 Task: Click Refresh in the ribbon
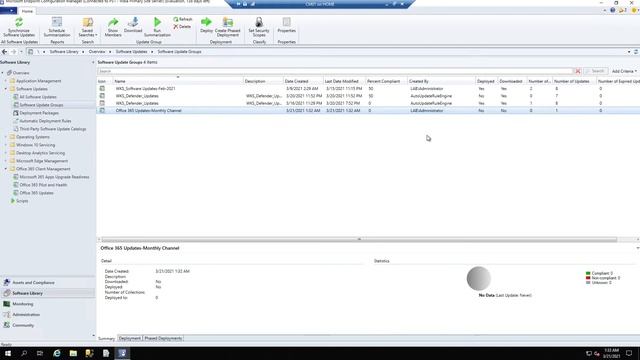[x=182, y=19]
